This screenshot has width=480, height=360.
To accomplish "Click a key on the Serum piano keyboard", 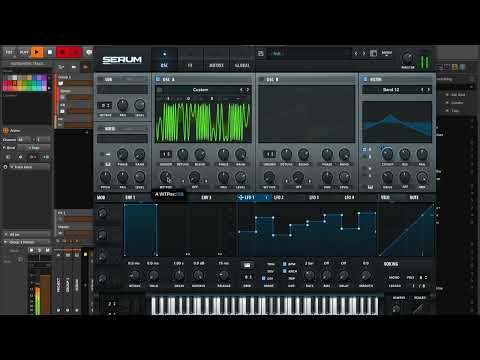I will pos(265,306).
